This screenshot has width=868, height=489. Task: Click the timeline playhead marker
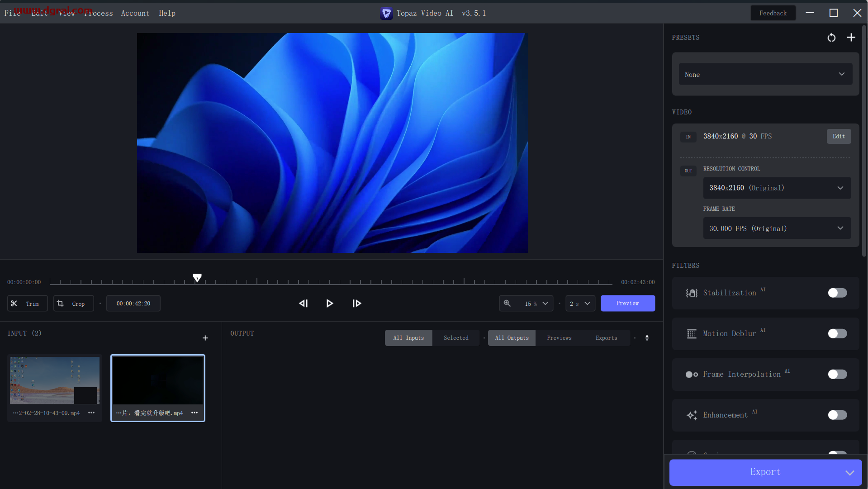197,277
